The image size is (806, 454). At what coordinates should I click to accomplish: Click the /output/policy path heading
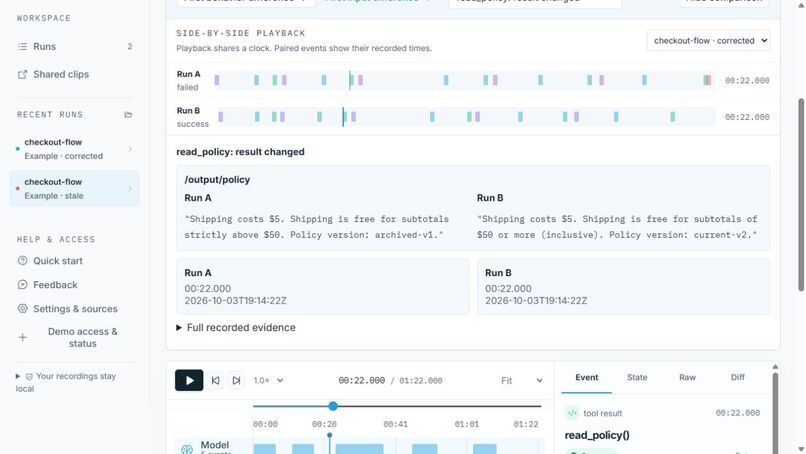[217, 179]
